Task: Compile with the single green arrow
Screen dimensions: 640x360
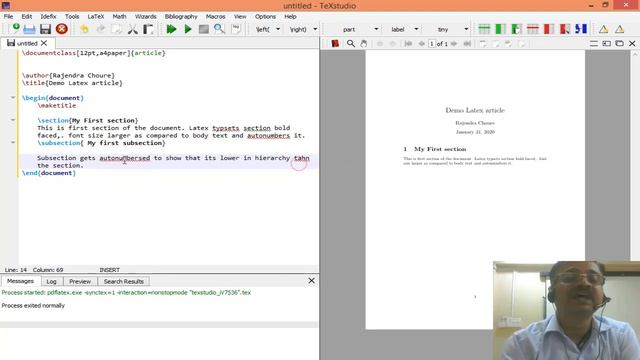Action: tap(188, 29)
